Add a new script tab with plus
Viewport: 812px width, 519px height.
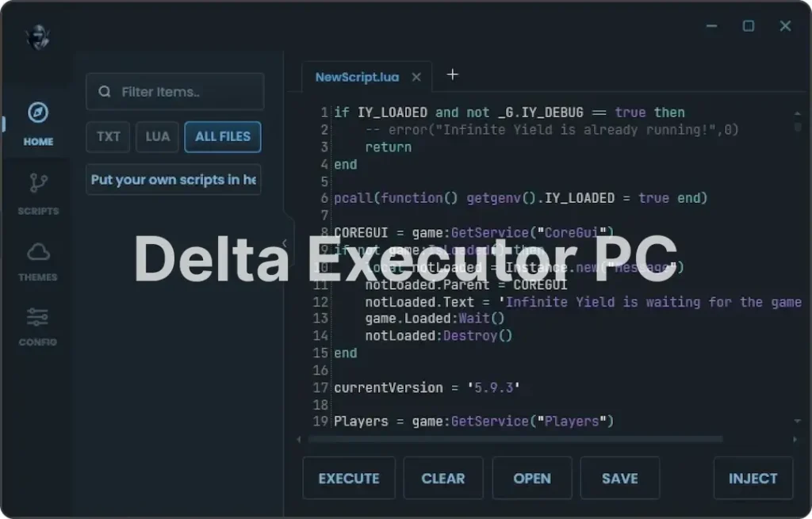click(x=452, y=74)
